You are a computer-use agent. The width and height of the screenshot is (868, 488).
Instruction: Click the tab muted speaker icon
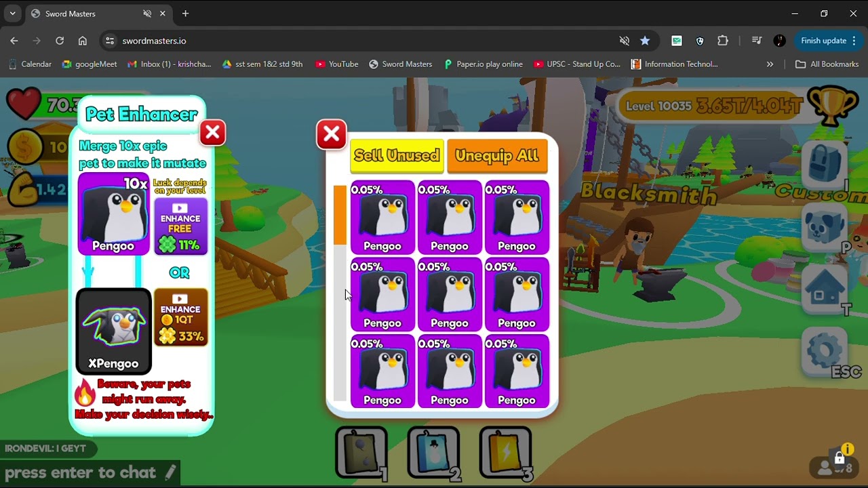coord(147,14)
